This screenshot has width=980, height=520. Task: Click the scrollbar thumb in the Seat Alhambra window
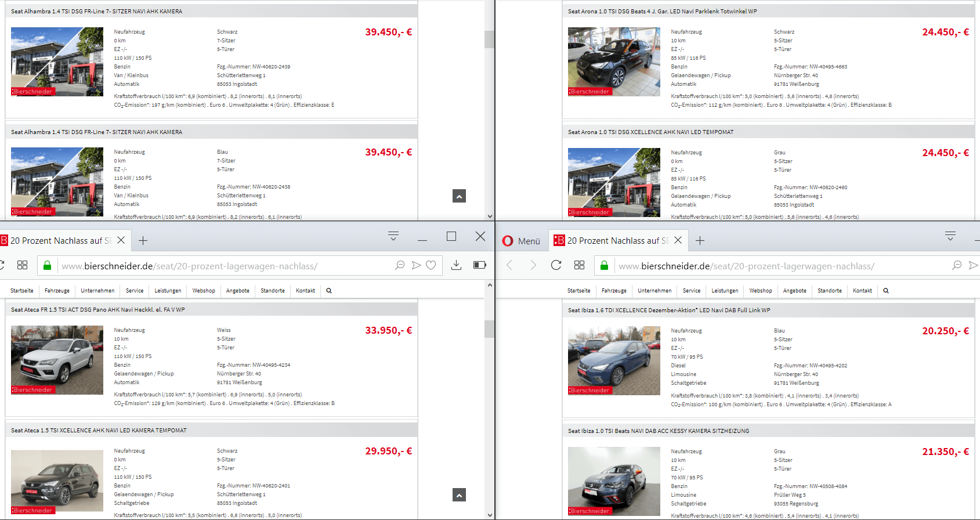click(490, 39)
